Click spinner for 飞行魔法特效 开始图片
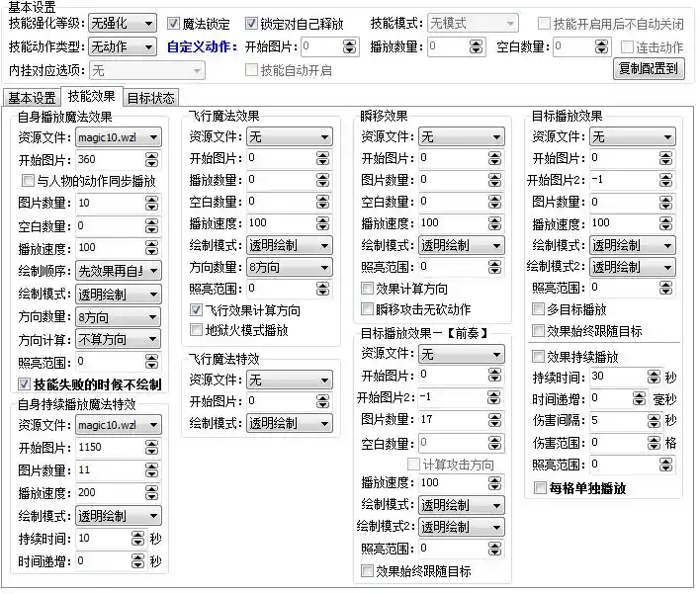700x594 pixels. 322,401
